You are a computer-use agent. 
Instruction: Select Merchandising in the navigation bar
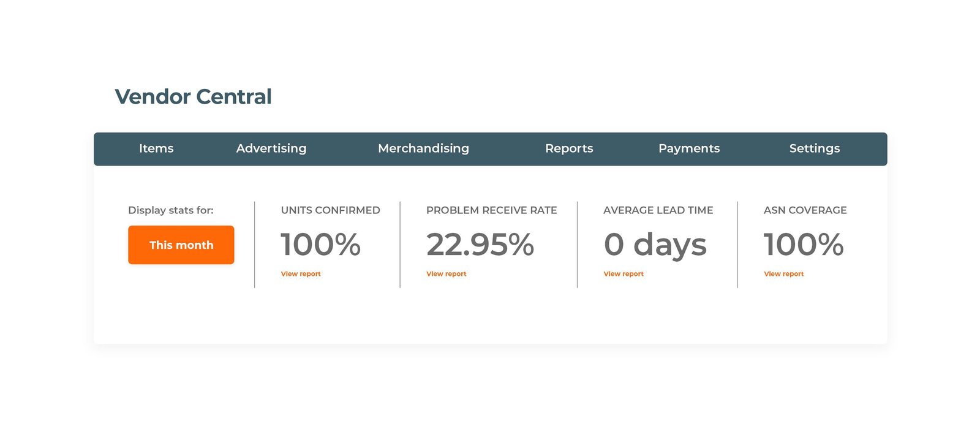click(x=423, y=148)
